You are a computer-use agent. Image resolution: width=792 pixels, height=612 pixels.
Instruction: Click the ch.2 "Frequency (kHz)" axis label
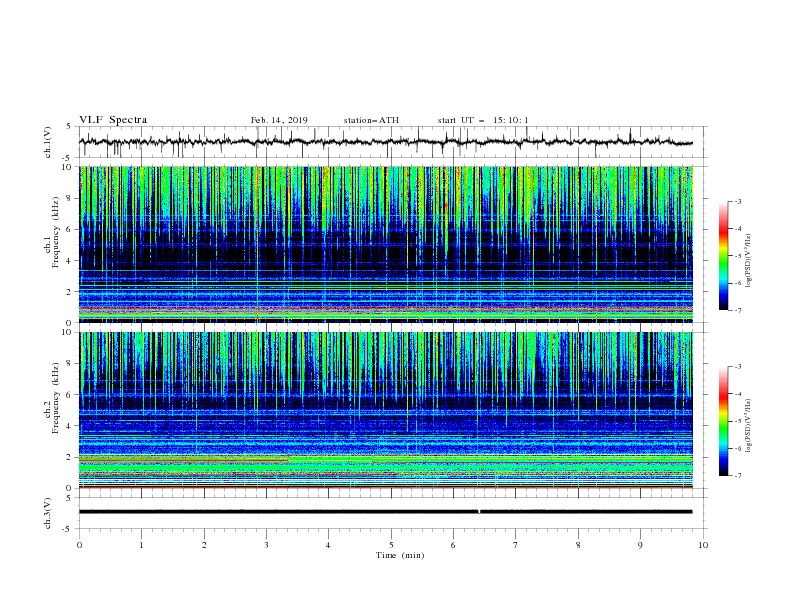point(56,397)
